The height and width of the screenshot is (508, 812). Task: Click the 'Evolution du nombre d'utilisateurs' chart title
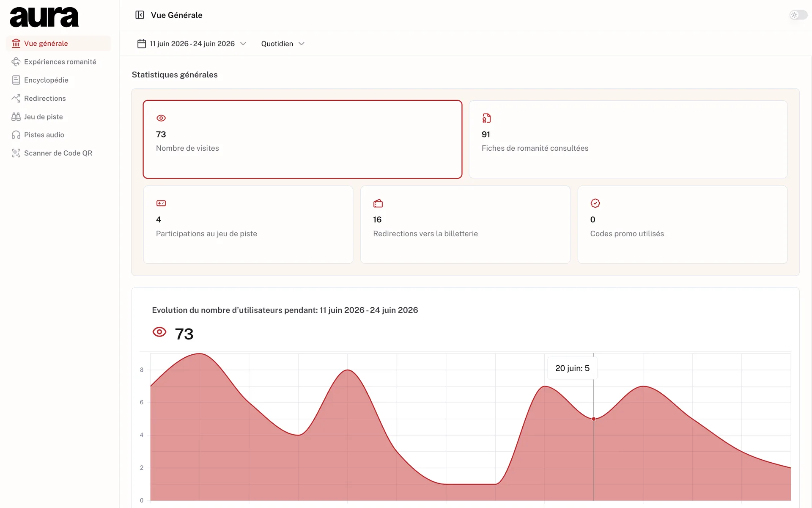[x=285, y=310]
